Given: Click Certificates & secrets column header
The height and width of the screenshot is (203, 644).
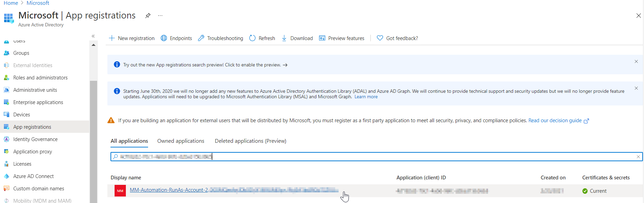Looking at the screenshot, I should (x=606, y=178).
